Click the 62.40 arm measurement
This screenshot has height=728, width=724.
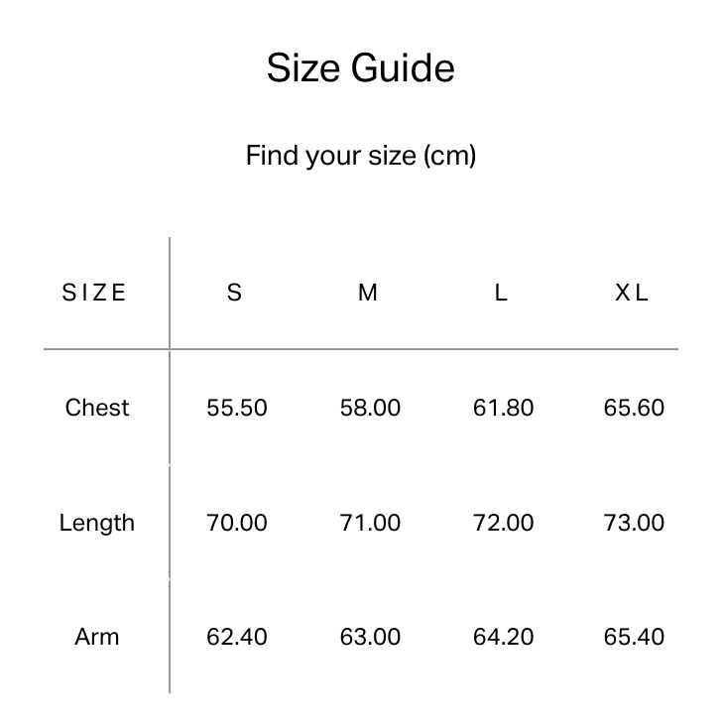tap(237, 637)
